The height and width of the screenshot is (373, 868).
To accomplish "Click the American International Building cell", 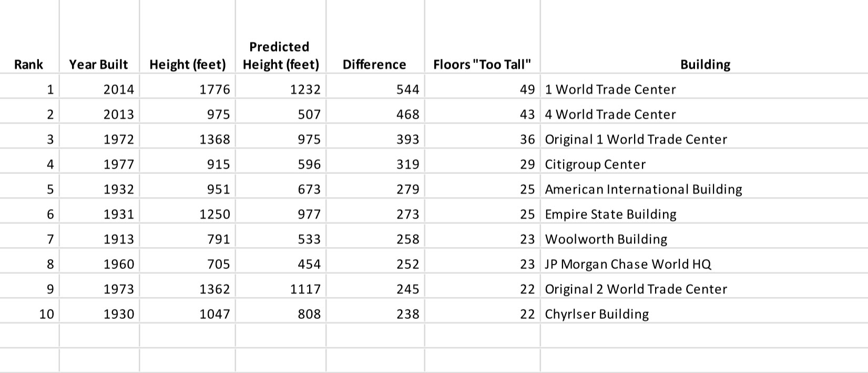I will [704, 189].
